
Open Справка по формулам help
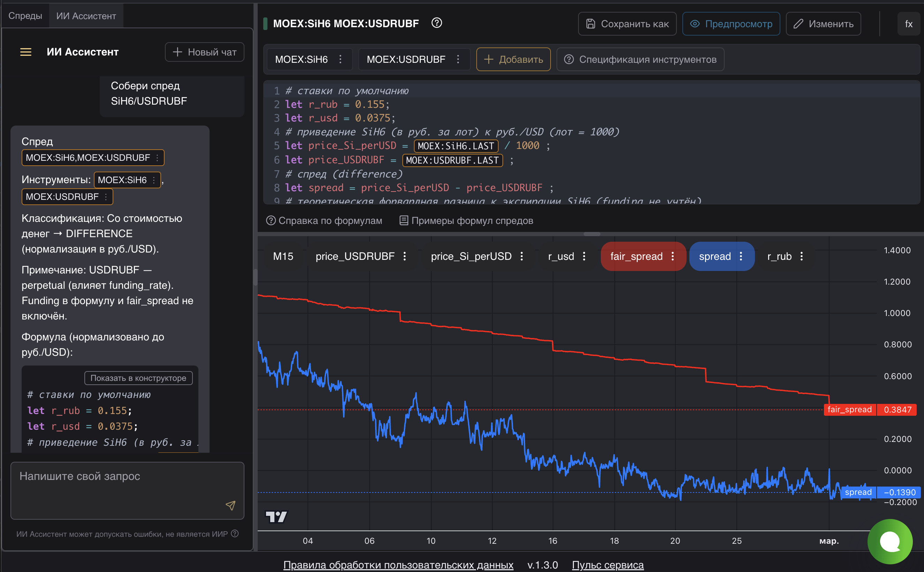tap(325, 220)
